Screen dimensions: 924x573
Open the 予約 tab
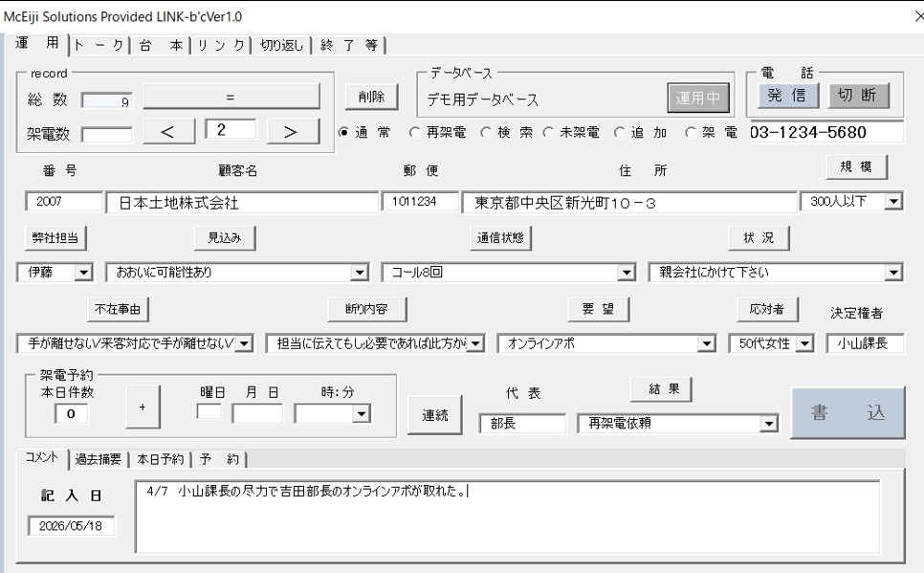click(x=219, y=459)
